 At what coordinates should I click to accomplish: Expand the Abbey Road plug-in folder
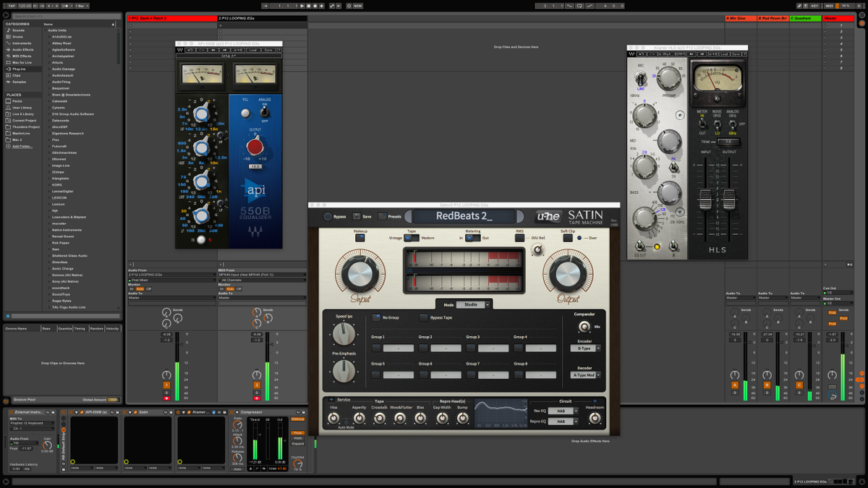coord(48,43)
